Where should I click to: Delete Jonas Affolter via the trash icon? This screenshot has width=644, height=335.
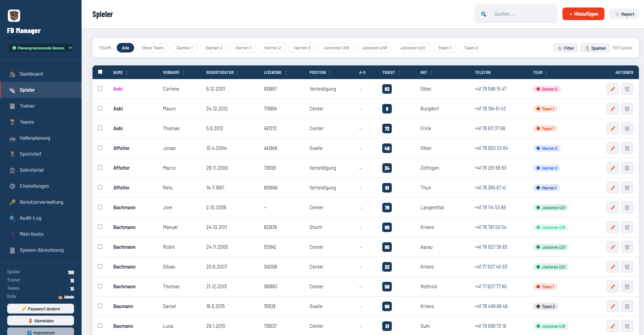point(627,148)
